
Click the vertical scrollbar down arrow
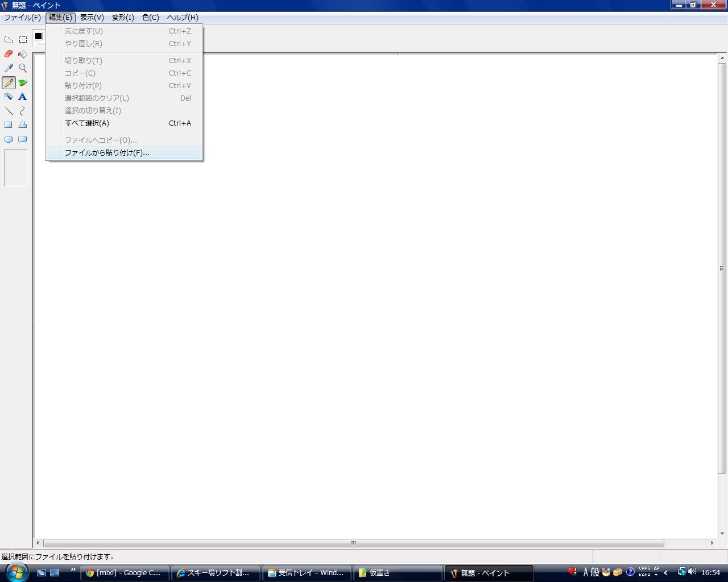click(722, 533)
